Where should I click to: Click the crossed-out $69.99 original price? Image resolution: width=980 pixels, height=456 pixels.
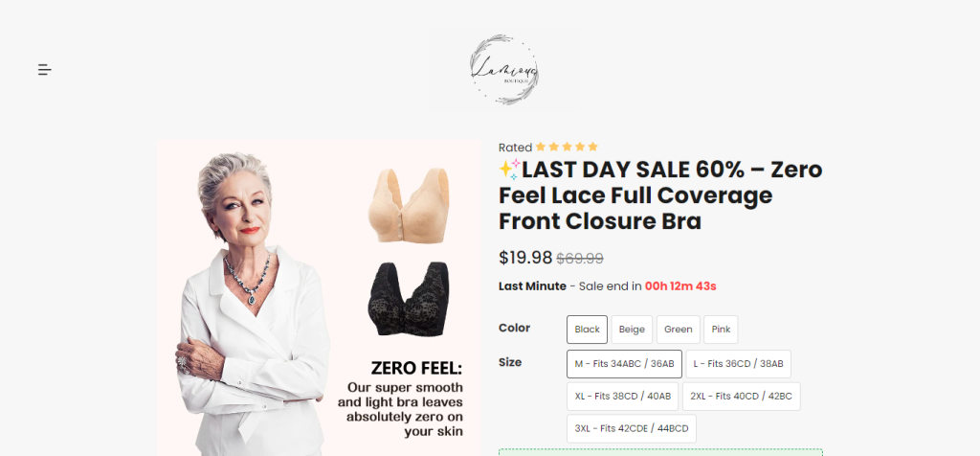point(580,259)
